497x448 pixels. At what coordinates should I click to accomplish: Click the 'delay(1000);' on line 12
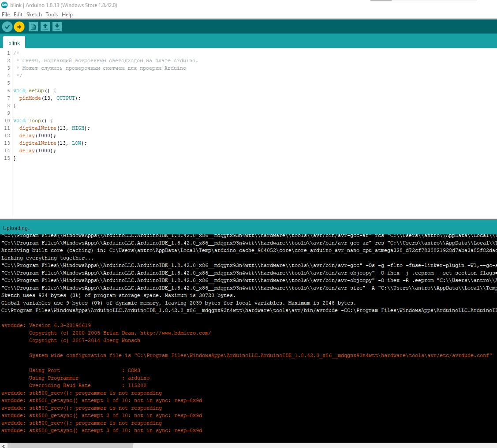[x=37, y=136]
